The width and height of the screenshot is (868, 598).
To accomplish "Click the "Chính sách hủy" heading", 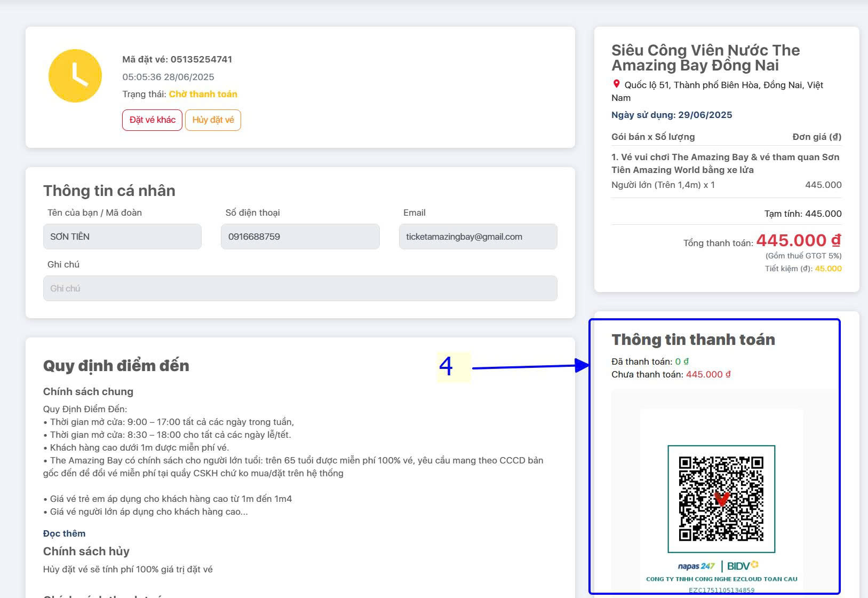I will pos(86,551).
